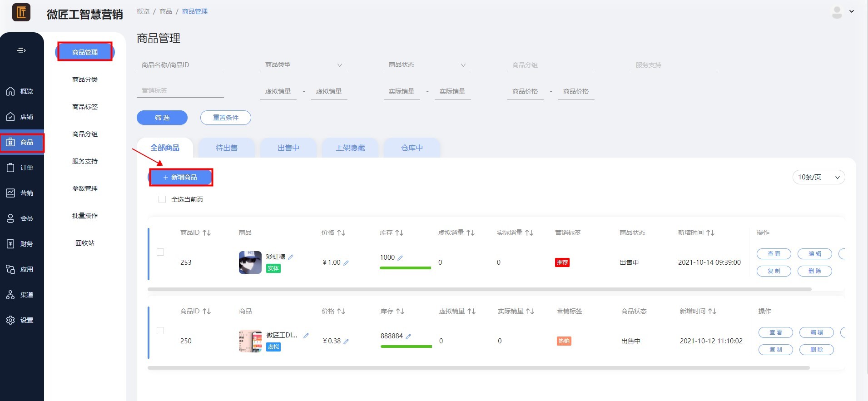Open 批量操作 submenu item

85,216
